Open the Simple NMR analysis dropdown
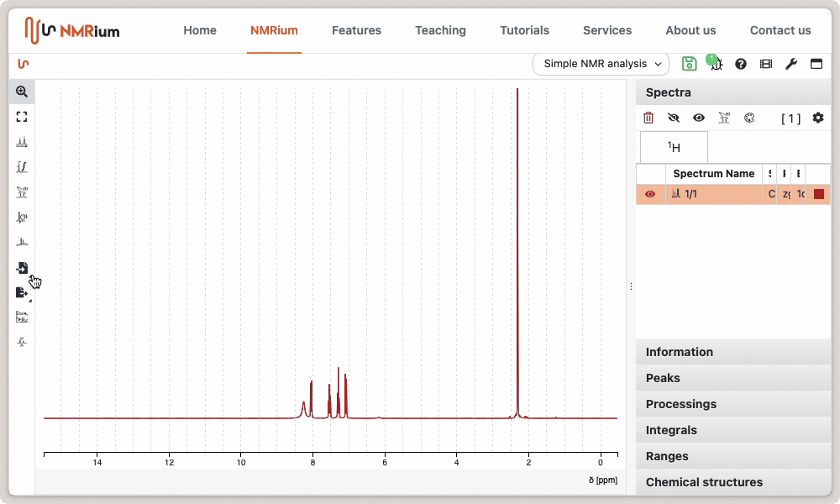This screenshot has width=840, height=504. click(x=601, y=64)
